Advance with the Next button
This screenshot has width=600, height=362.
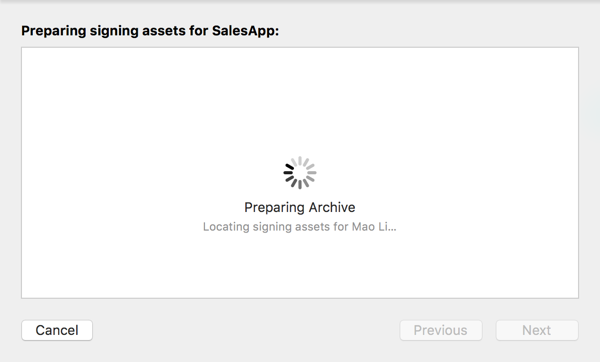(537, 330)
